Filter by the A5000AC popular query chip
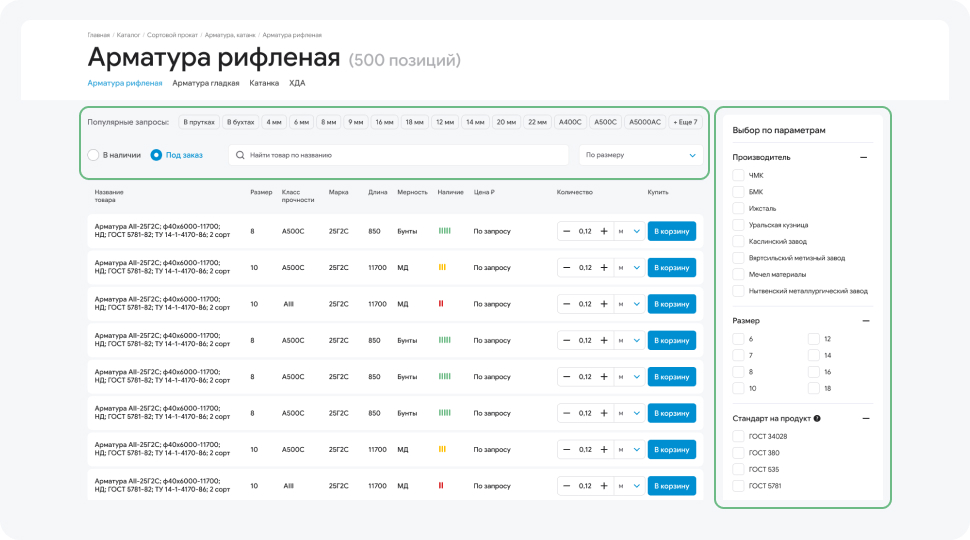970x540 pixels. click(645, 122)
